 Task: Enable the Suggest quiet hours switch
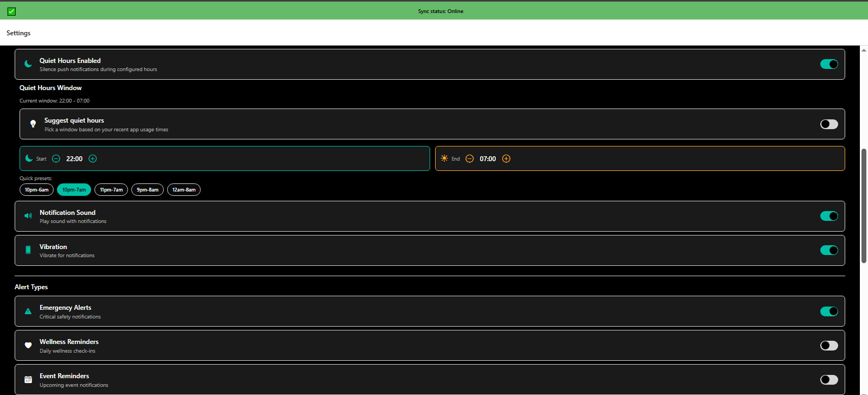point(829,124)
